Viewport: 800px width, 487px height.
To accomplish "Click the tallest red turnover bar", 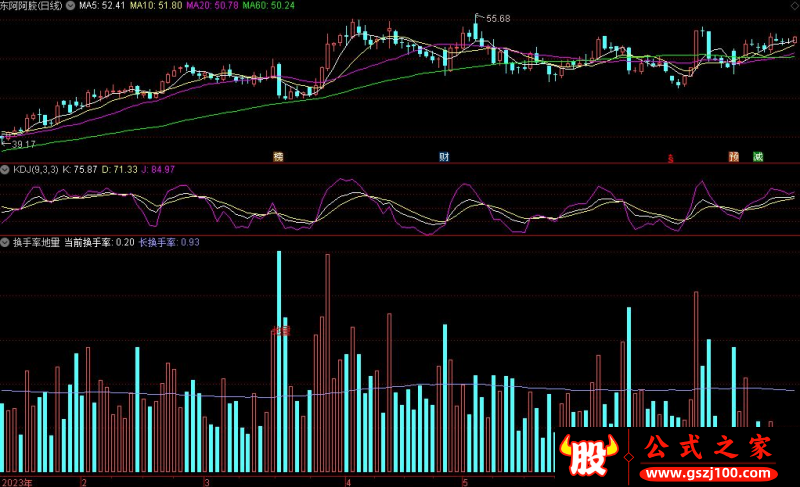I will point(328,363).
